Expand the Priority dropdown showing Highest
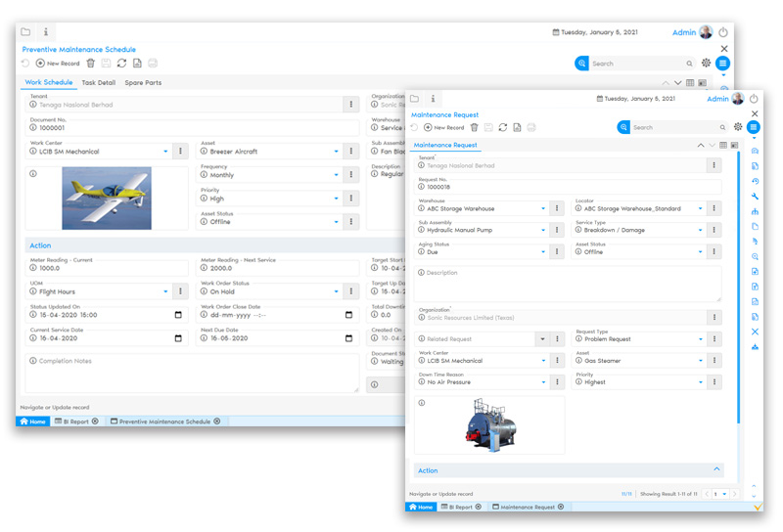The image size is (783, 532). tap(701, 382)
